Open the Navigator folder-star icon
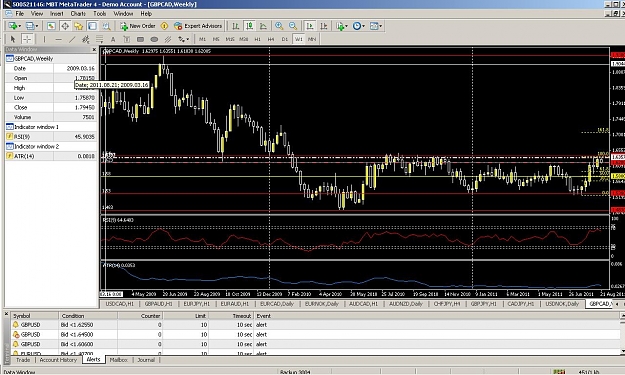Image resolution: width=625 pixels, height=375 pixels. point(78,26)
